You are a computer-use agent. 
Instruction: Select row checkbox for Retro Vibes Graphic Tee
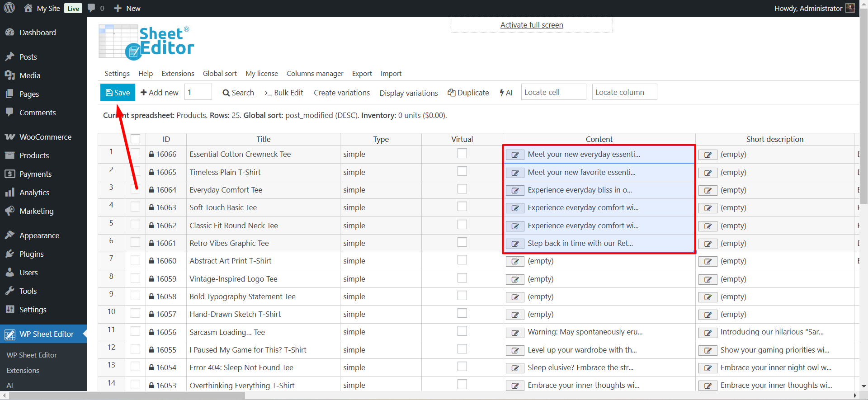click(x=135, y=242)
